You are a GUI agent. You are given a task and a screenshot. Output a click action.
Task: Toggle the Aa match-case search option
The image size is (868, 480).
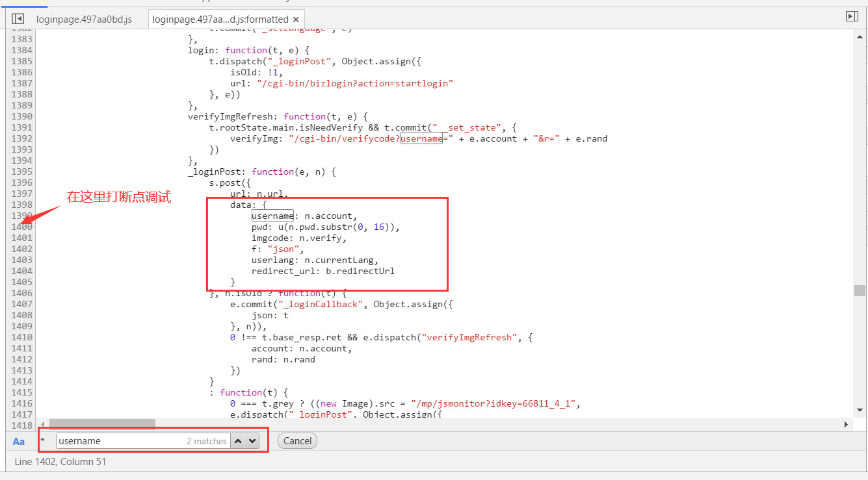pos(19,441)
